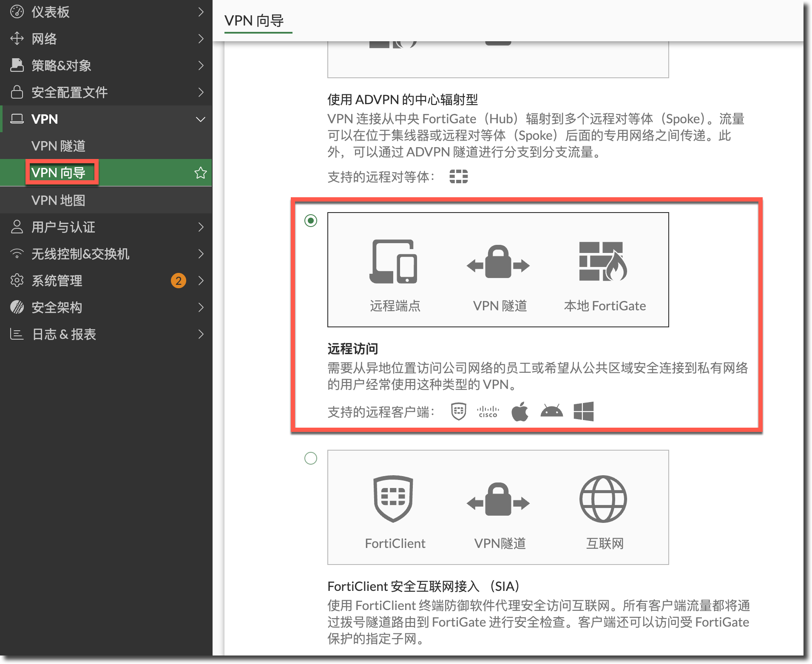This screenshot has height=664, width=812.
Task: Collapse the VPN menu chevron
Action: (200, 119)
